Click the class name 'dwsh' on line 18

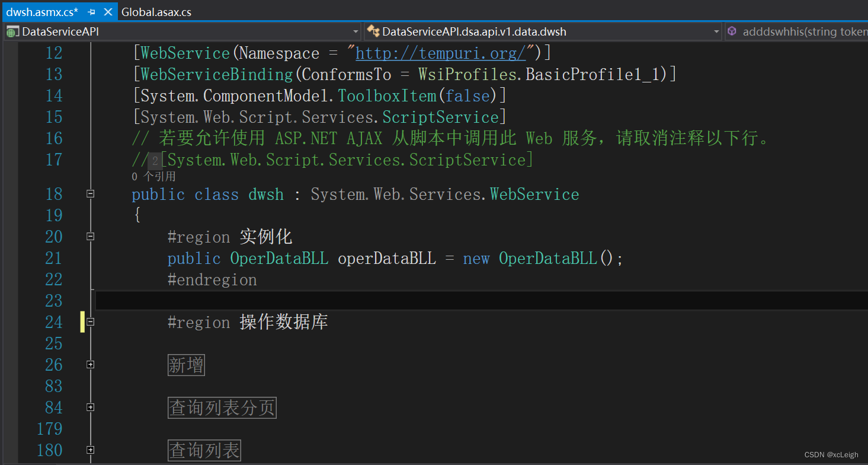click(x=266, y=195)
